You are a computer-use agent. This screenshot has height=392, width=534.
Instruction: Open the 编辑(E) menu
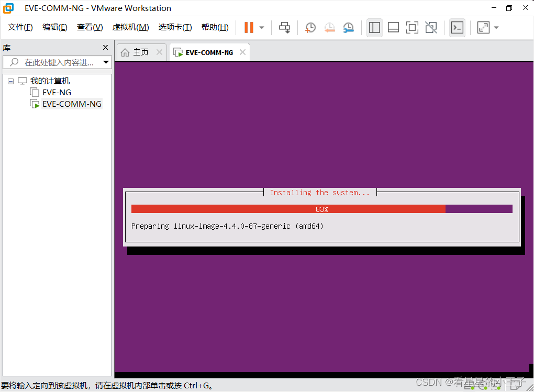[55, 27]
